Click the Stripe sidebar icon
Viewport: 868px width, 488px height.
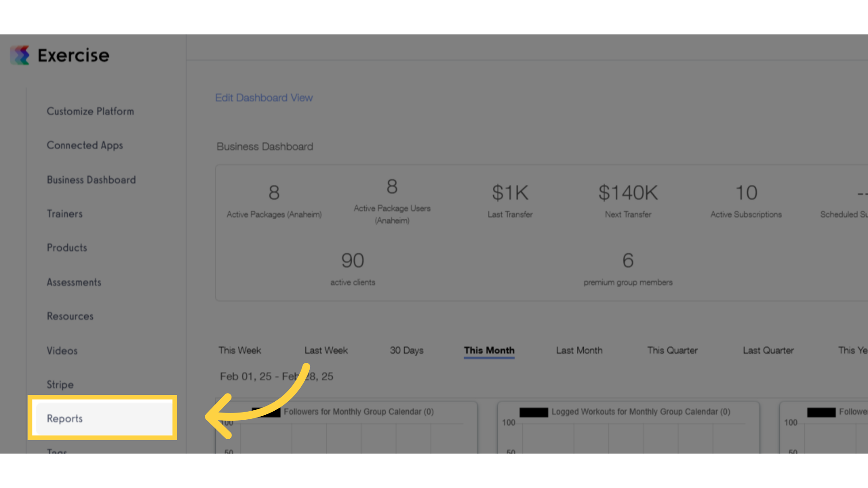coord(60,385)
